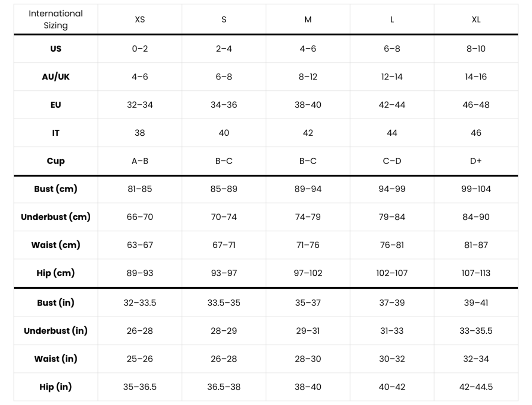Click the waist cm value 63–67

coord(140,245)
